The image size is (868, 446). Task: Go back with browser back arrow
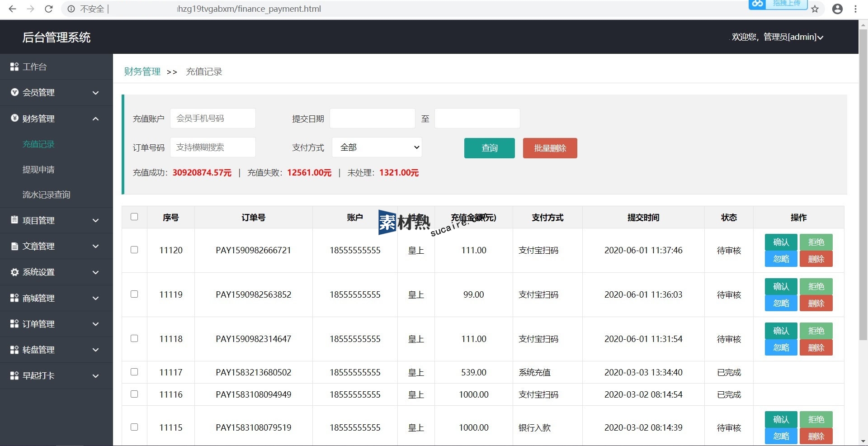click(12, 9)
